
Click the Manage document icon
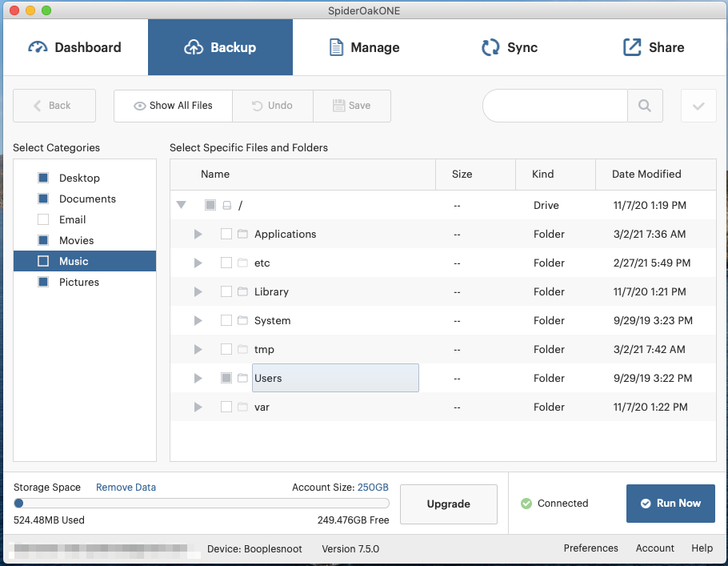337,47
